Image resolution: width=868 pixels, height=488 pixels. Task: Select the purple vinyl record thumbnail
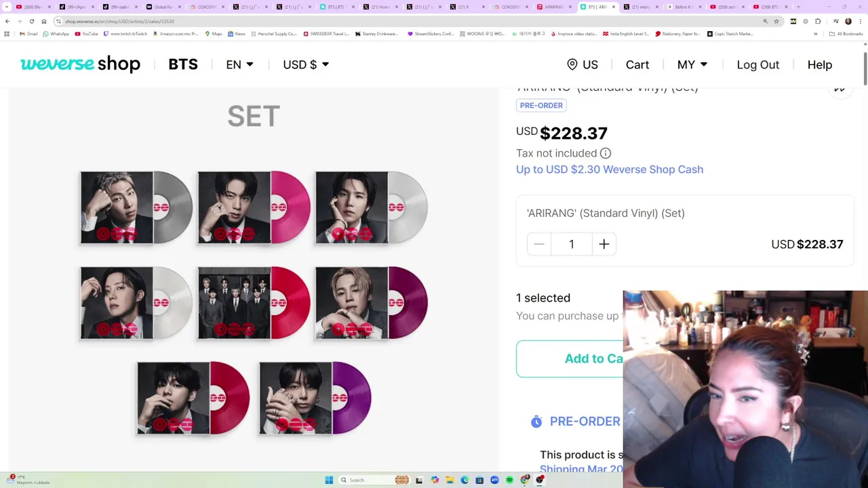pos(315,398)
